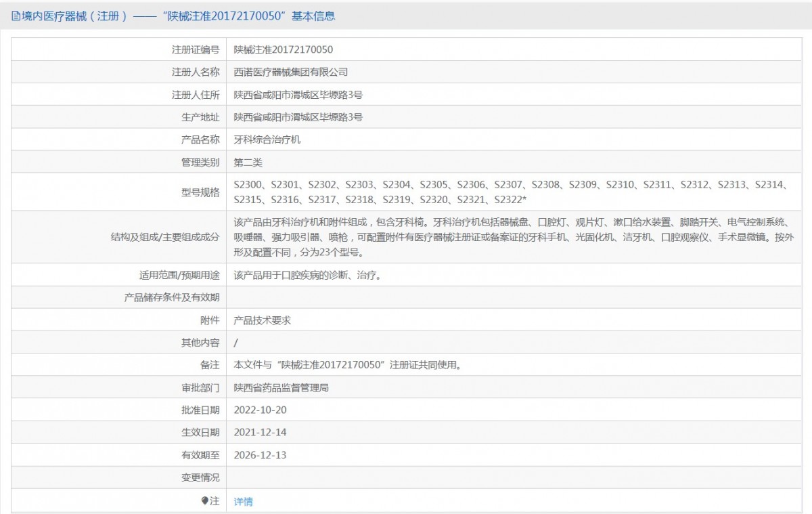812x514 pixels.
Task: Click the 产品储存条件及有效期 label
Action: pyautogui.click(x=172, y=297)
